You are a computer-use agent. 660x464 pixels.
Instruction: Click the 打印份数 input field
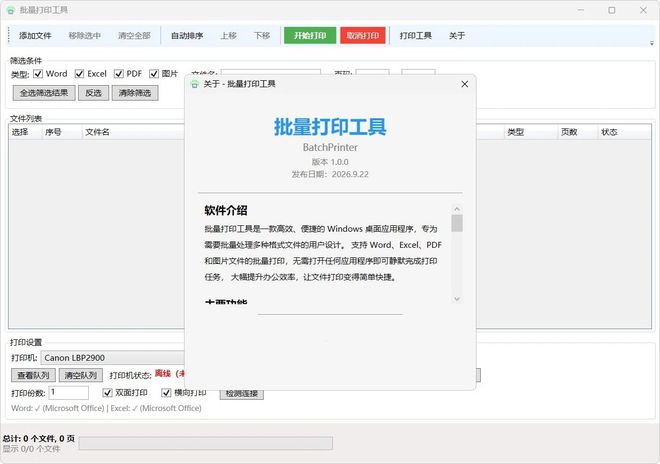pyautogui.click(x=69, y=393)
